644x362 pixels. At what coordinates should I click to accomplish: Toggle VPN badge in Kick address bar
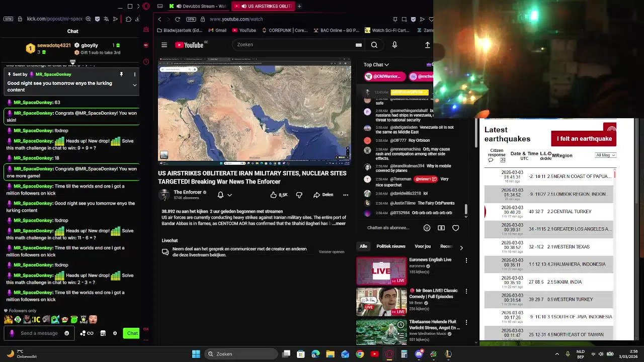point(8,19)
